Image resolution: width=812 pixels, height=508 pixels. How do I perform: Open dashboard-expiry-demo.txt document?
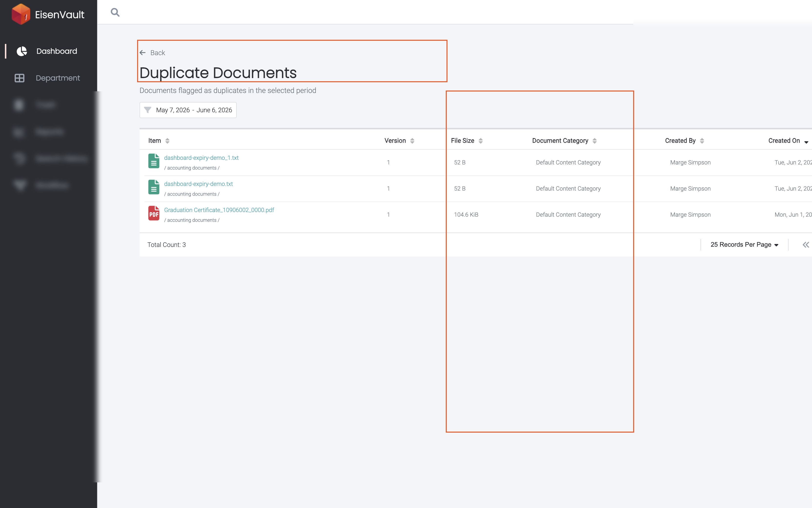(199, 184)
